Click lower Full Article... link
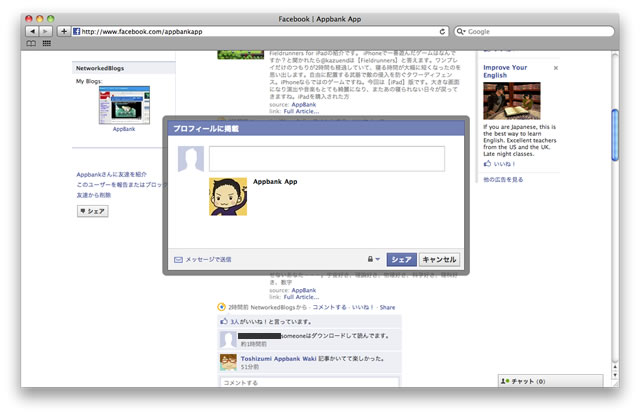Image resolution: width=640 pixels, height=416 pixels. click(x=301, y=297)
